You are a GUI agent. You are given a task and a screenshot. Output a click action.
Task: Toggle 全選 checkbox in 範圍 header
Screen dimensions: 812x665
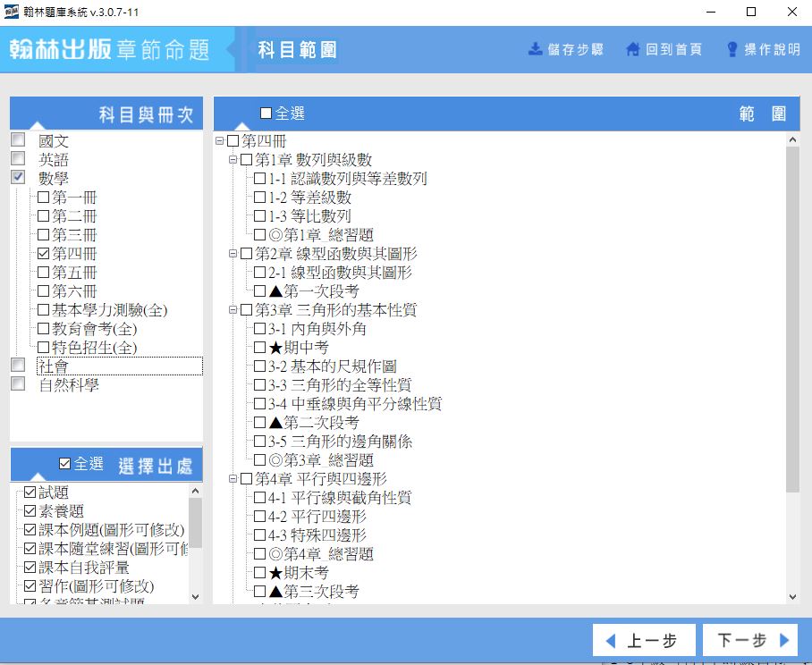[266, 113]
